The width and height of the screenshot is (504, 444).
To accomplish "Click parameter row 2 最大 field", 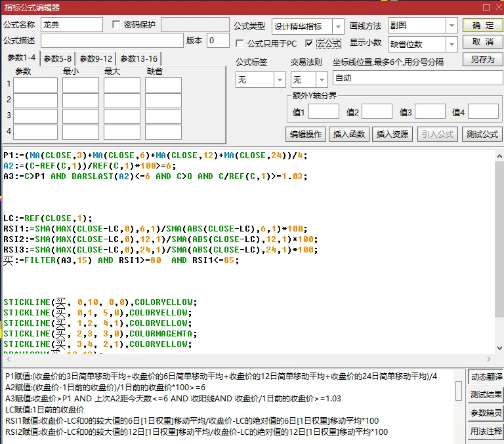I will [x=122, y=100].
